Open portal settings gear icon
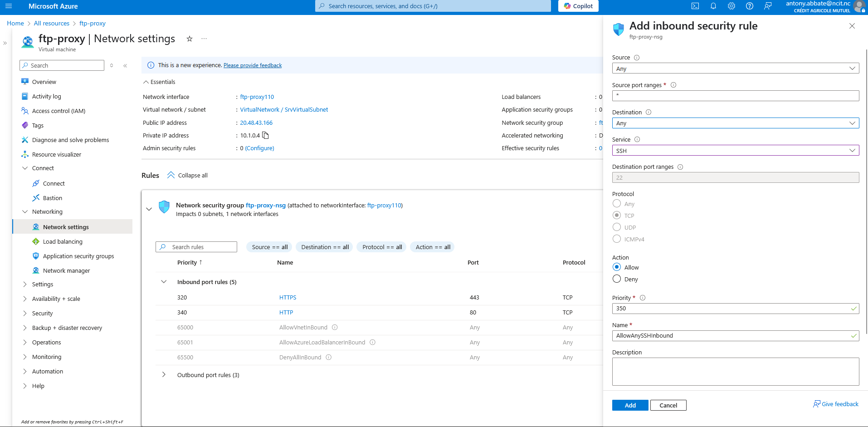 [x=731, y=6]
